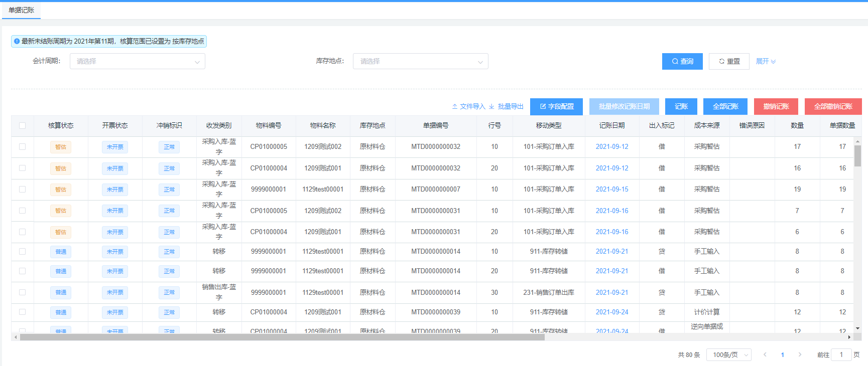Click the 文件导入 upload icon link

tap(468, 106)
